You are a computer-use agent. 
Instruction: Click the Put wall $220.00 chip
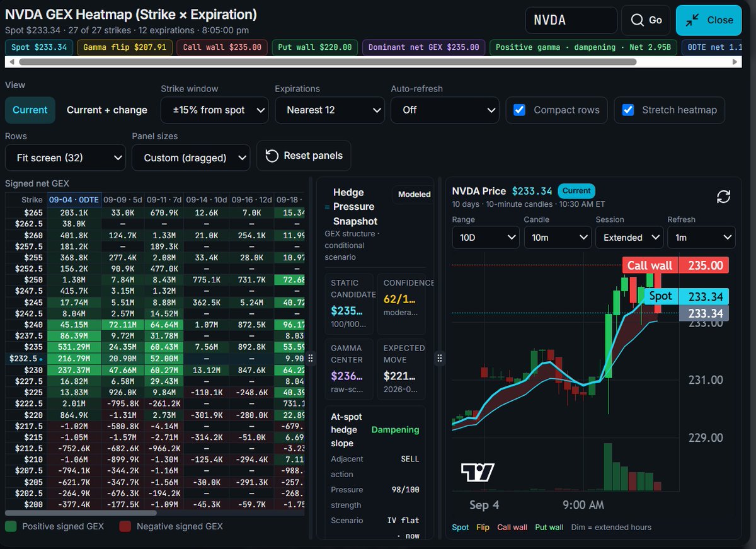coord(315,47)
